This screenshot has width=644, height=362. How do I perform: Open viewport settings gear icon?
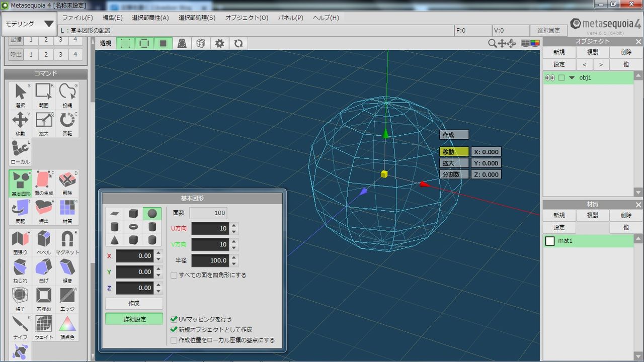pos(219,44)
